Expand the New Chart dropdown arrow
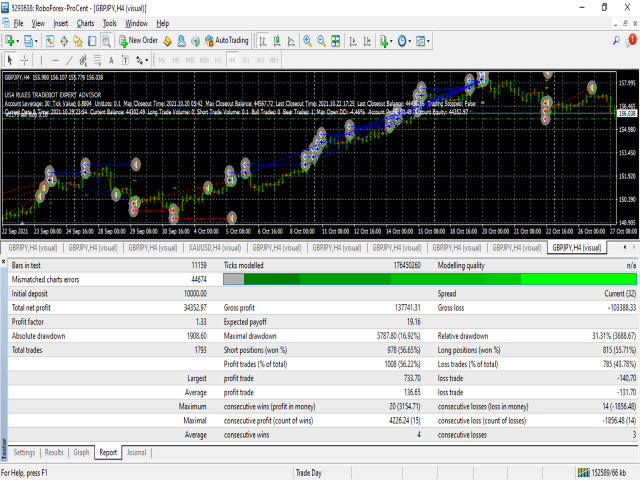Screen dimensions: 640x480 pos(18,41)
